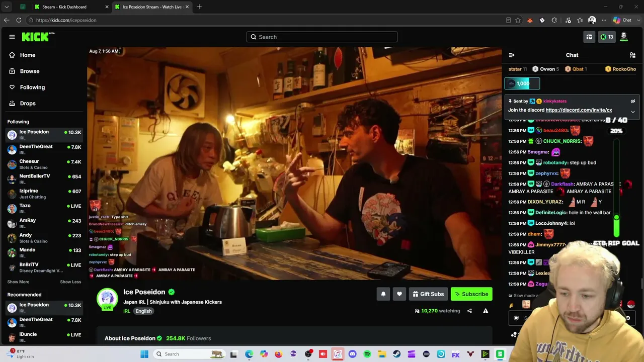644x362 pixels.
Task: Hide the pinned discord message
Action: coord(633,101)
